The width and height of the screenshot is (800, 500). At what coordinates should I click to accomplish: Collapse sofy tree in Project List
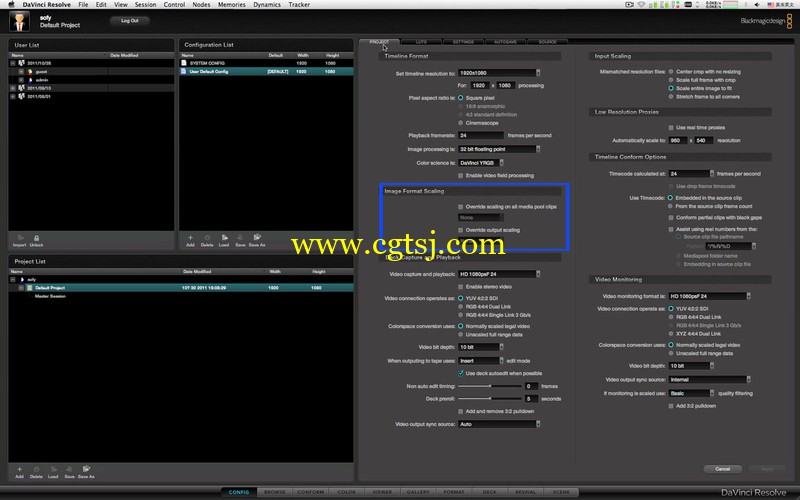[x=13, y=280]
